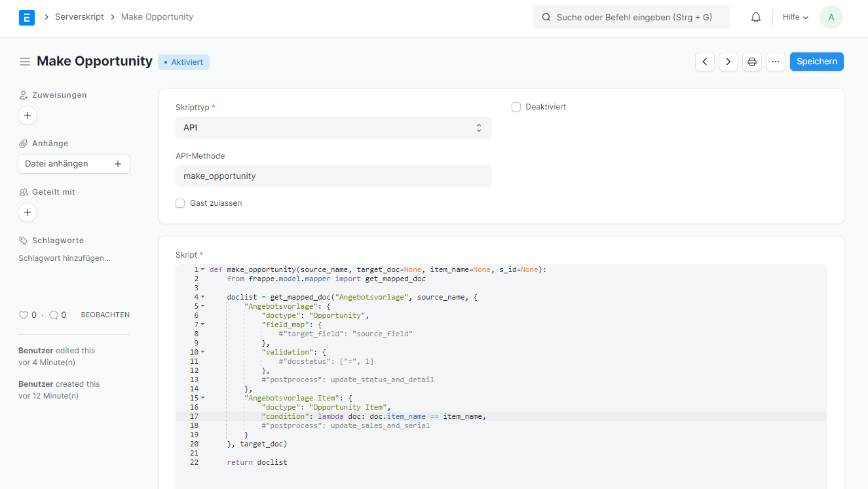Toggle the sidebar hamburger icon
This screenshot has width=868, height=489.
point(25,62)
